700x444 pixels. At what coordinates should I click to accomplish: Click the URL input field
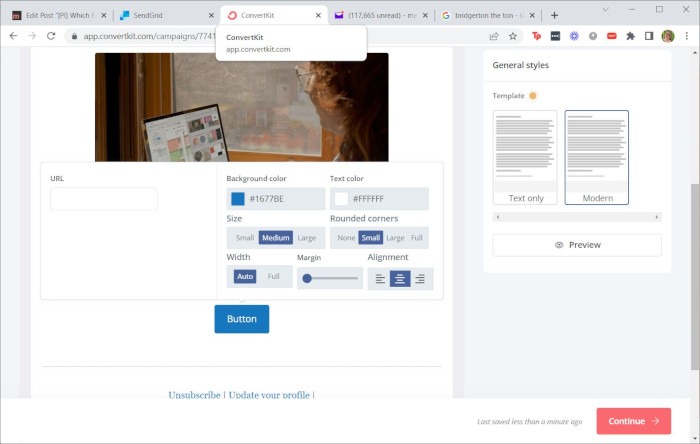click(104, 199)
